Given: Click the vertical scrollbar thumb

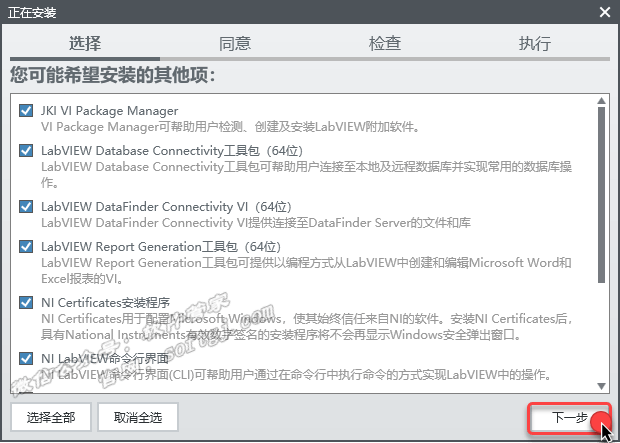Looking at the screenshot, I should pyautogui.click(x=601, y=195).
